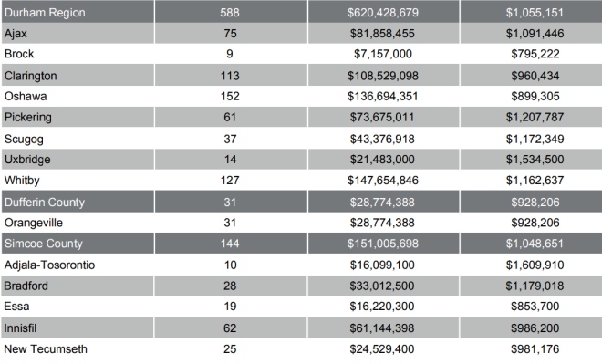Select the Orangeville row label
Image resolution: width=602 pixels, height=364 pixels.
(x=34, y=223)
